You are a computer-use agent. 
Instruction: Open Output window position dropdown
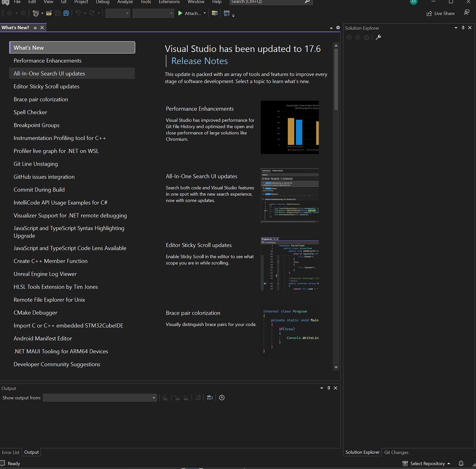pyautogui.click(x=322, y=388)
